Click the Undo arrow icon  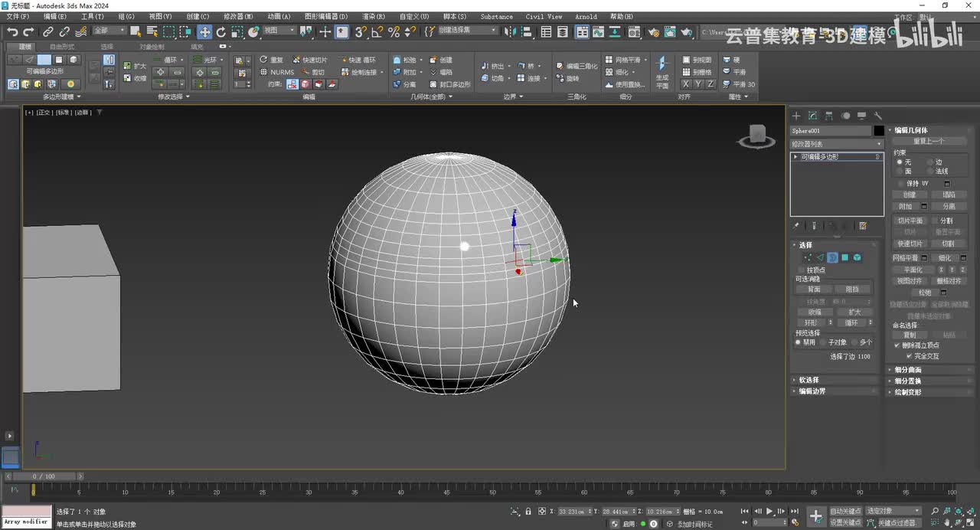click(x=12, y=32)
